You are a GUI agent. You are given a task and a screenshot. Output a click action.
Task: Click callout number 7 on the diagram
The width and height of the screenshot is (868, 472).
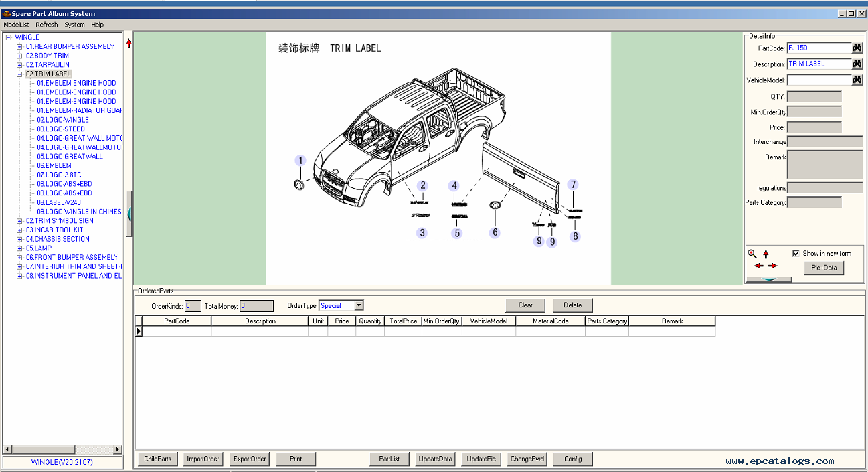573,185
